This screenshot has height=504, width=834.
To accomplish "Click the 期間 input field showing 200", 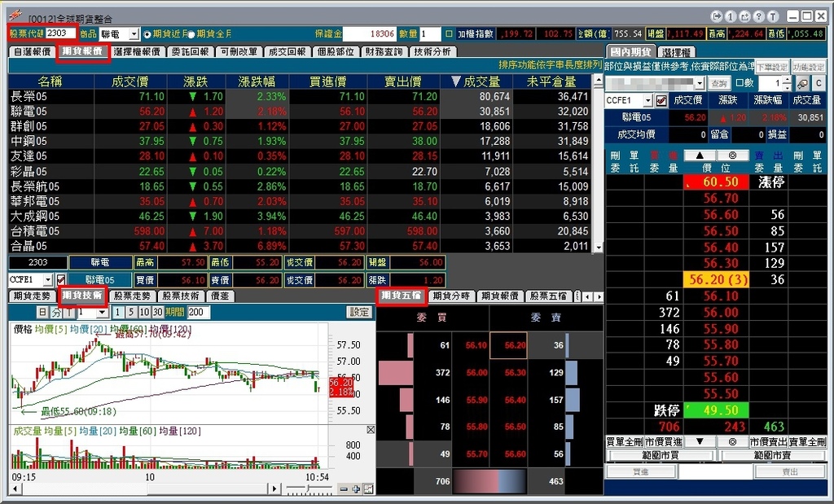I will pos(199,312).
